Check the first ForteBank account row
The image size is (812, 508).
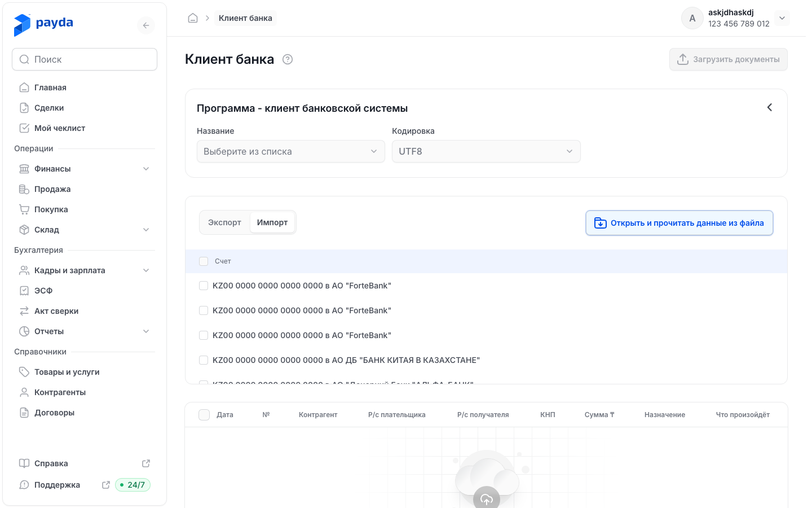(204, 286)
